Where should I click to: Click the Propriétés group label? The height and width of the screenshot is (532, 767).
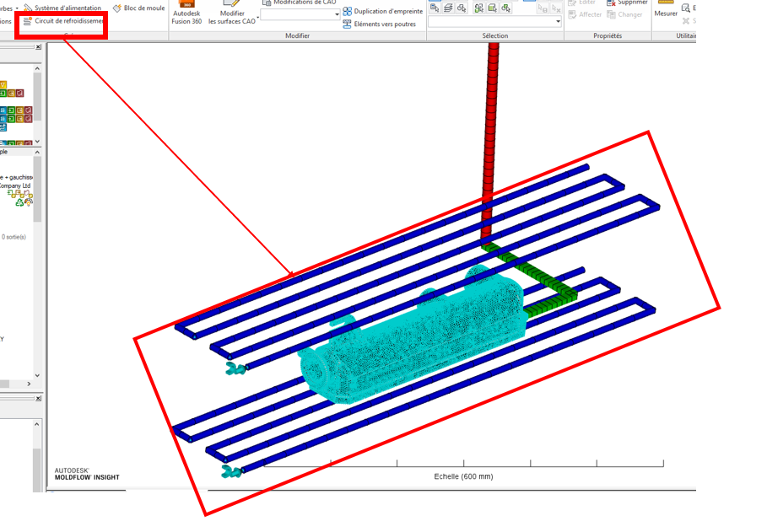click(x=608, y=36)
